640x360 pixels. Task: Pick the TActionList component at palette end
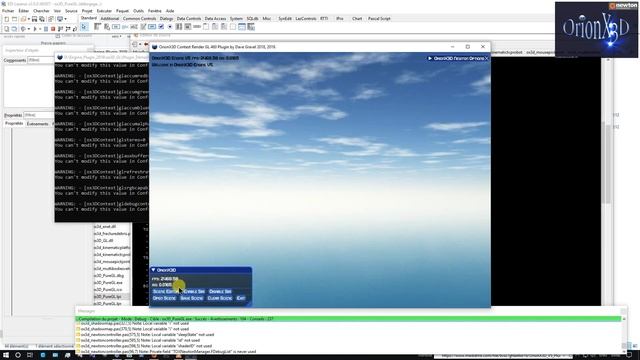[251, 27]
